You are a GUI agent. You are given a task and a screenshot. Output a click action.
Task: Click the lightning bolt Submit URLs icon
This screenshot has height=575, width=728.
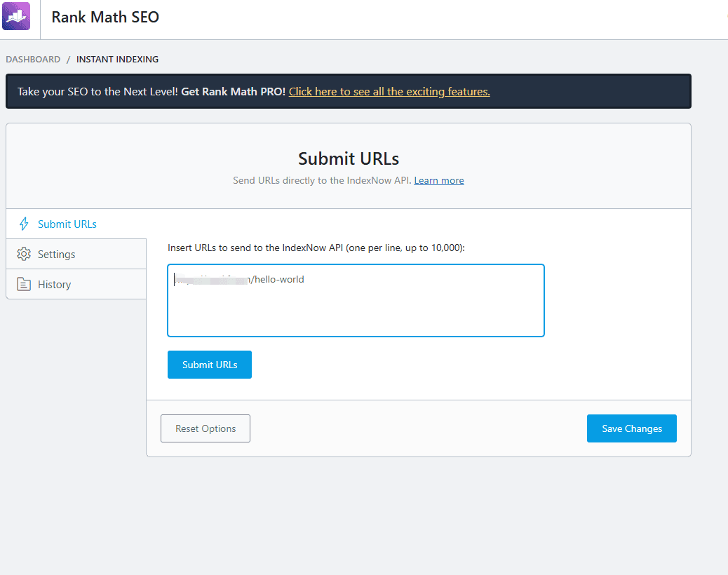(x=24, y=224)
